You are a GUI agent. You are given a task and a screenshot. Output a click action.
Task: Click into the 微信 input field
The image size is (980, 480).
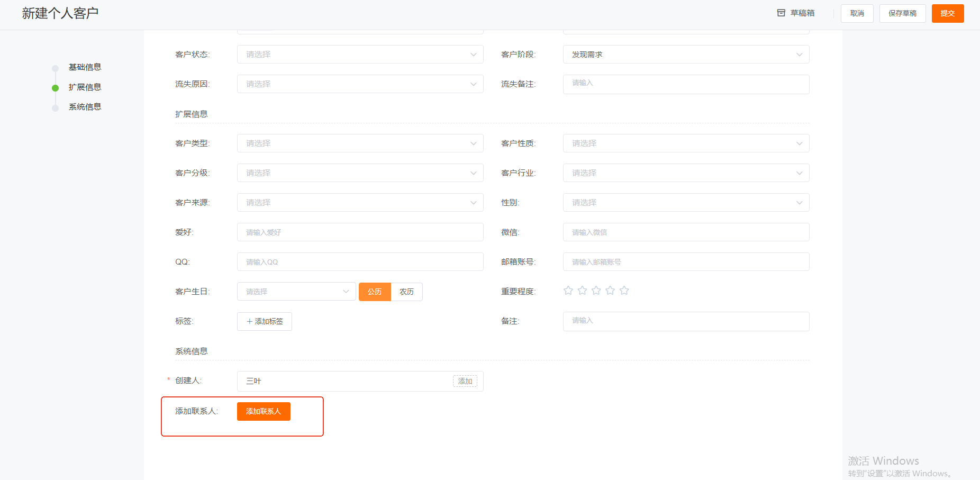(686, 232)
